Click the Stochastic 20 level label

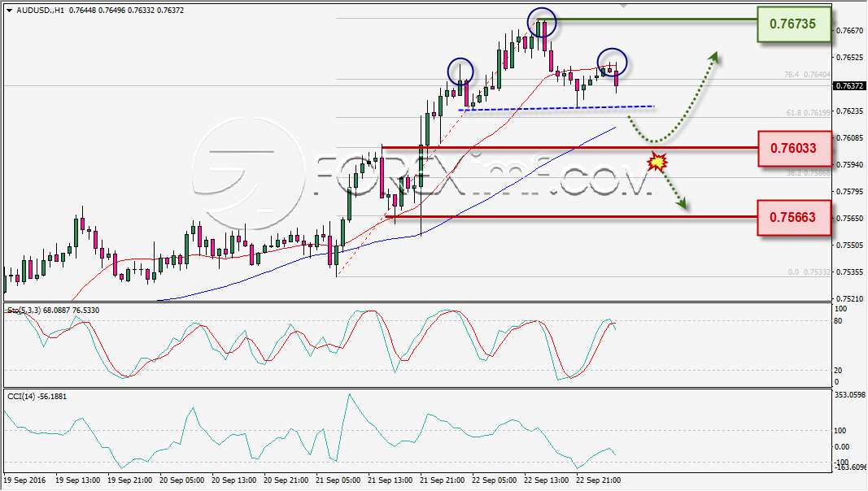click(838, 371)
